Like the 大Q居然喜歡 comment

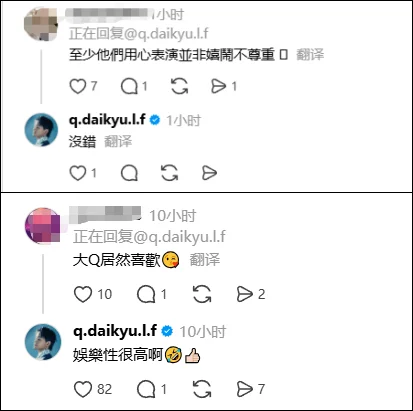[83, 294]
